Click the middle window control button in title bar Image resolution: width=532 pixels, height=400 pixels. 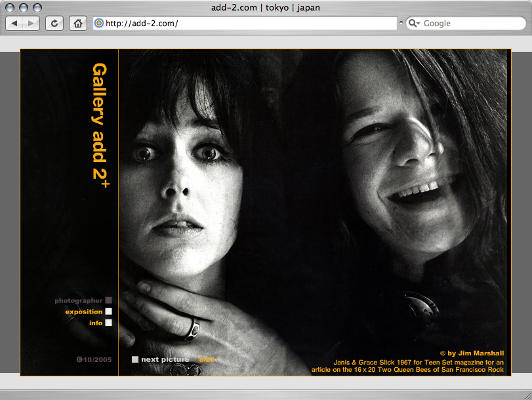24,7
